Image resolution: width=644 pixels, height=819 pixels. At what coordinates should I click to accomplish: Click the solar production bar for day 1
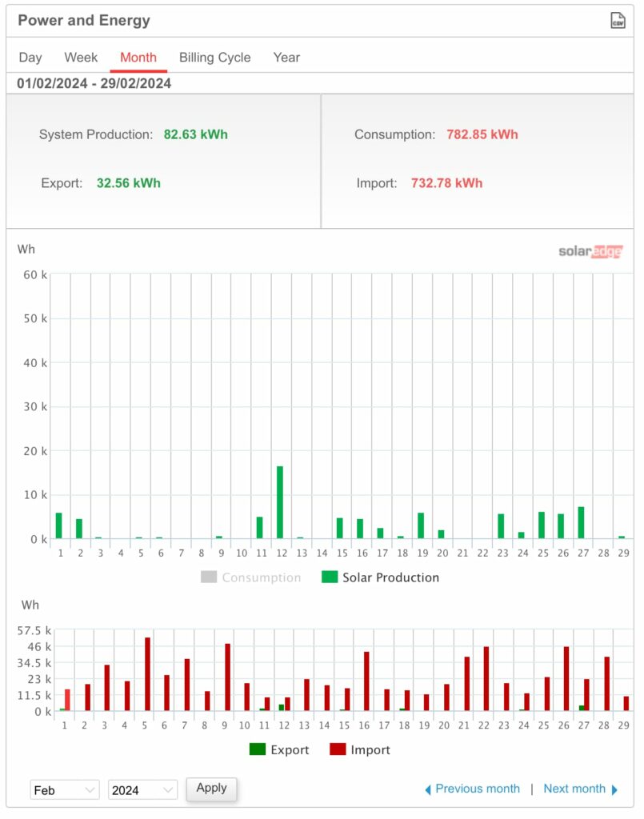coord(59,525)
